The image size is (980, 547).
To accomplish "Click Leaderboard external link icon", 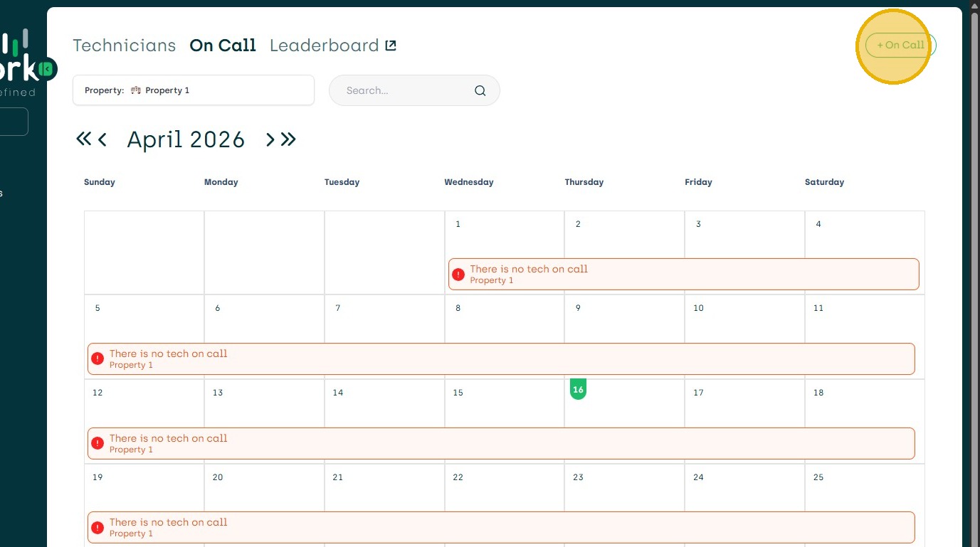I will [391, 46].
